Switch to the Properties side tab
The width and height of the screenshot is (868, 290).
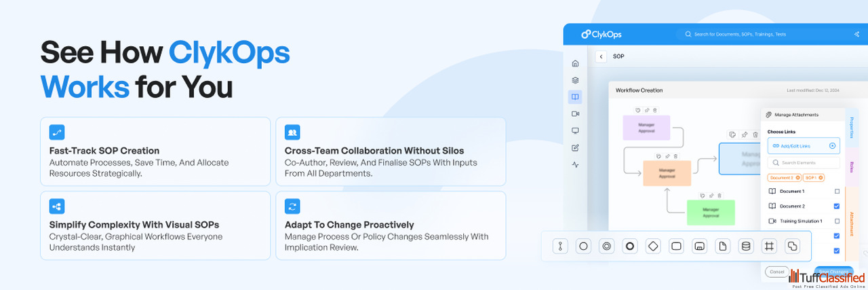pyautogui.click(x=852, y=127)
